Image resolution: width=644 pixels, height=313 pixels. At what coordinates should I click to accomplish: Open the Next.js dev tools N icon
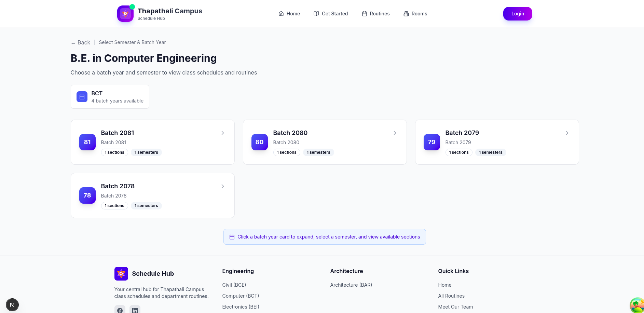click(x=12, y=305)
